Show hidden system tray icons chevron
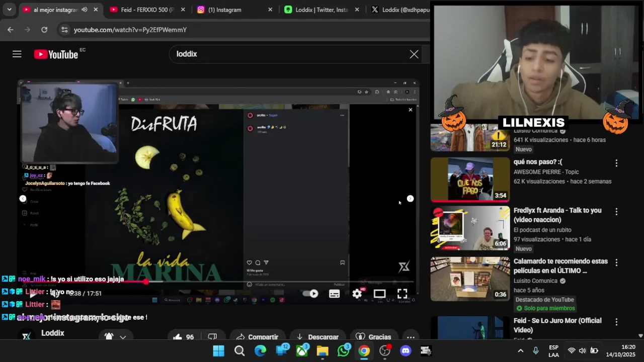644x362 pixels. pos(520,351)
